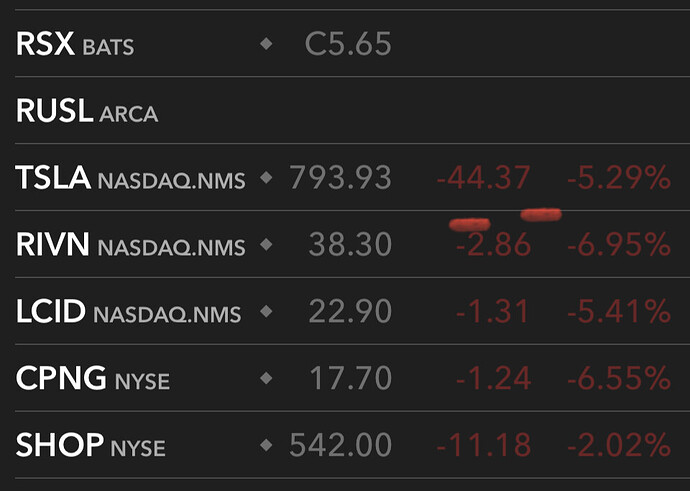Click TSLA last price 793.93
This screenshot has width=690, height=491.
(340, 177)
